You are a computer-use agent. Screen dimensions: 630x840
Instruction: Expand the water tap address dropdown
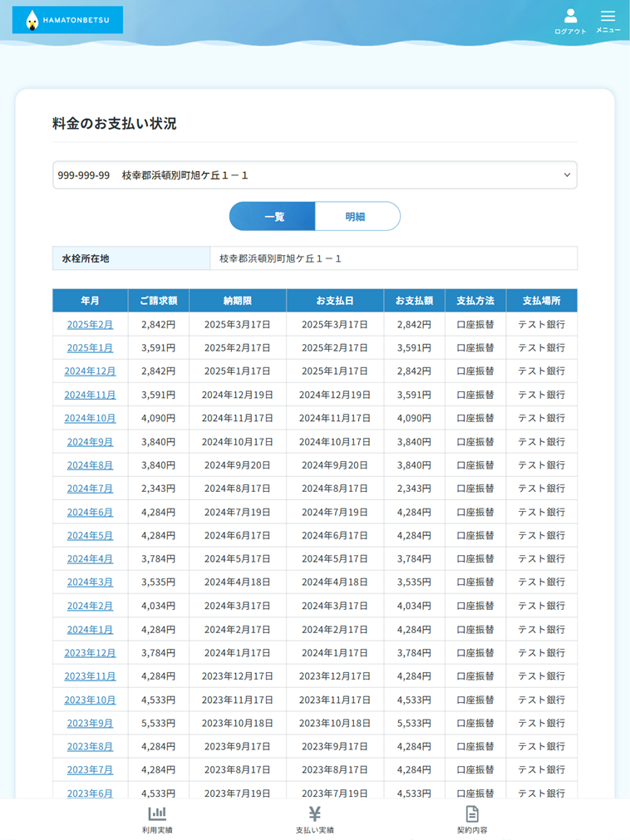(x=315, y=175)
